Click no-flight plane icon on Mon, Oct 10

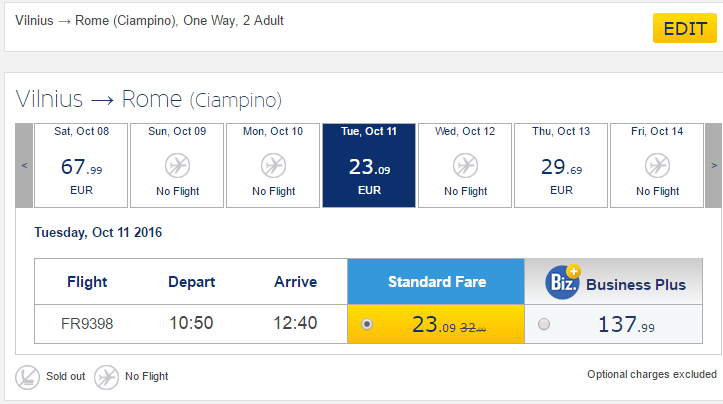click(x=273, y=164)
